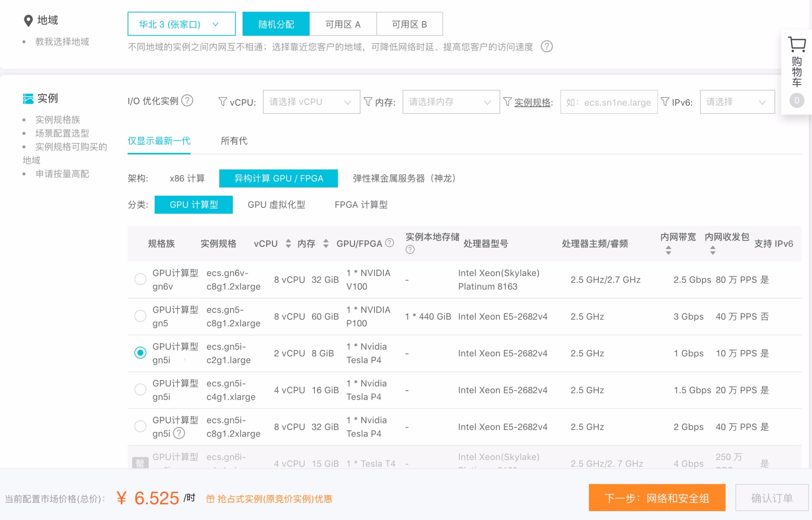The width and height of the screenshot is (812, 520).
Task: Choose 随机分配 availability zone
Action: coord(276,24)
